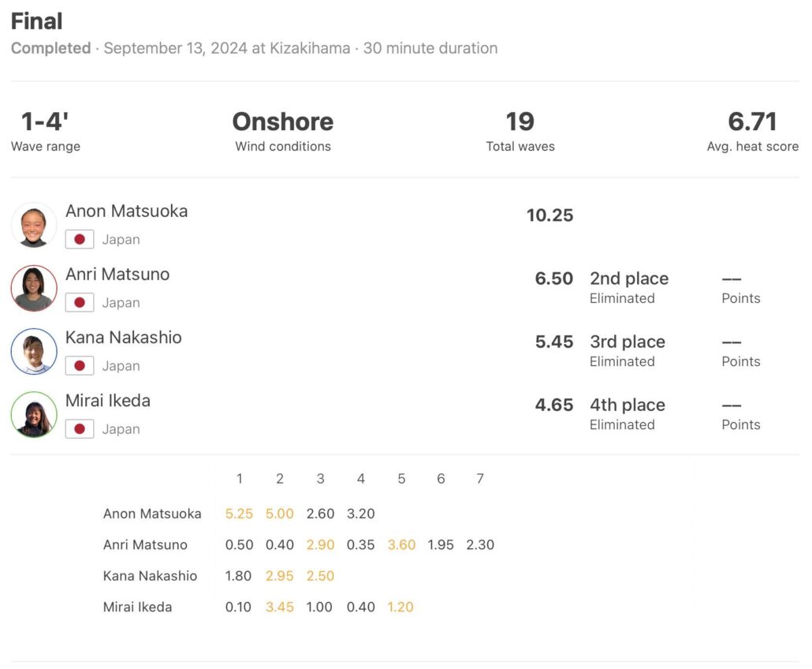Select Kana Nakashio's 2.95 wave score
Screen dimensions: 812x669
280,576
